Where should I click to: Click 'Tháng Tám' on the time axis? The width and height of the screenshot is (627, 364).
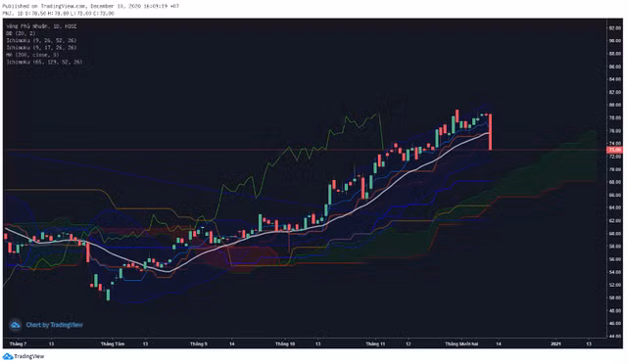point(113,343)
